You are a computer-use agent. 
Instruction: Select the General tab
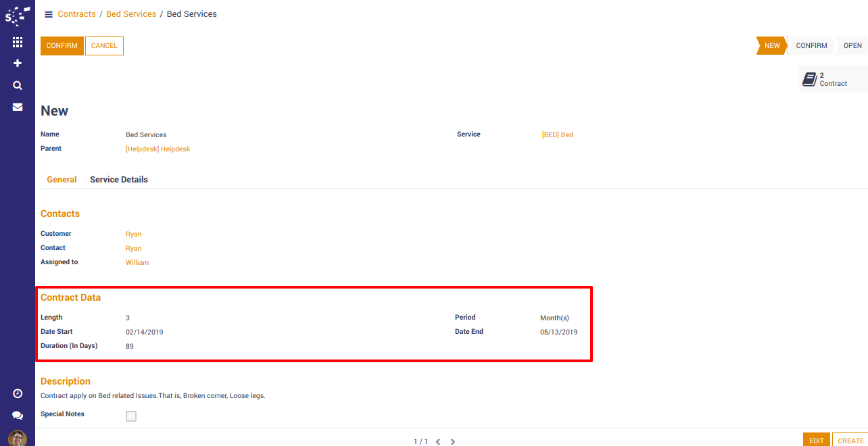coord(62,180)
